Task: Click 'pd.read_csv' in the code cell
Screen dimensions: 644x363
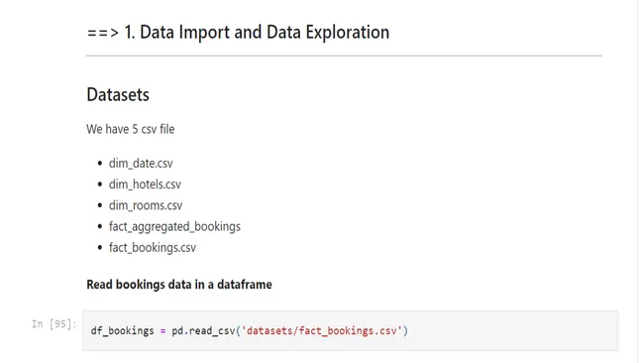Action: pos(203,331)
